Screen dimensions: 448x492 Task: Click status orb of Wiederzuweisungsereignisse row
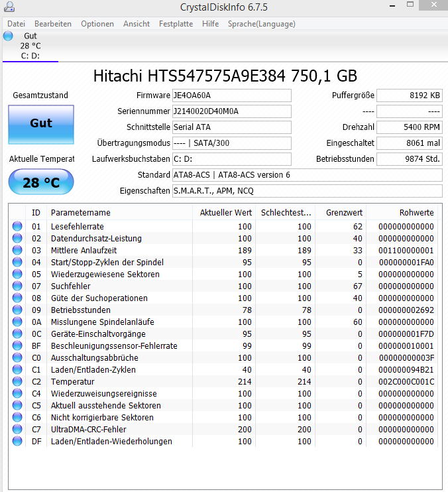click(17, 393)
